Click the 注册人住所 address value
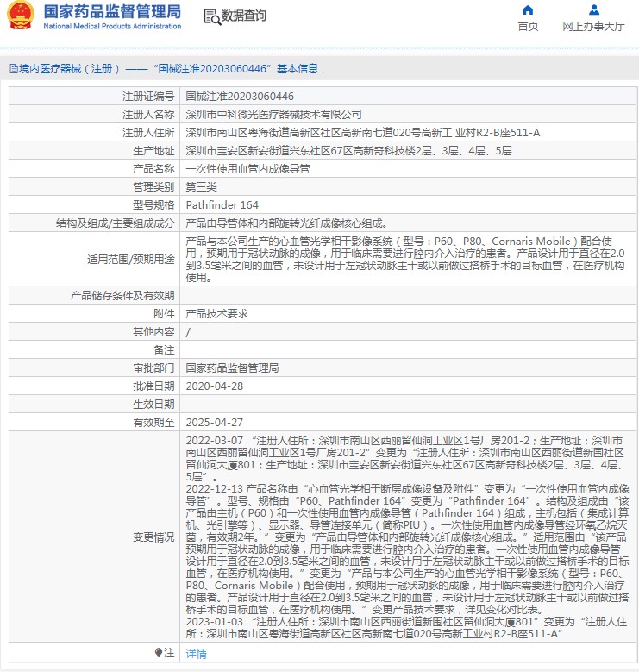 pyautogui.click(x=363, y=133)
